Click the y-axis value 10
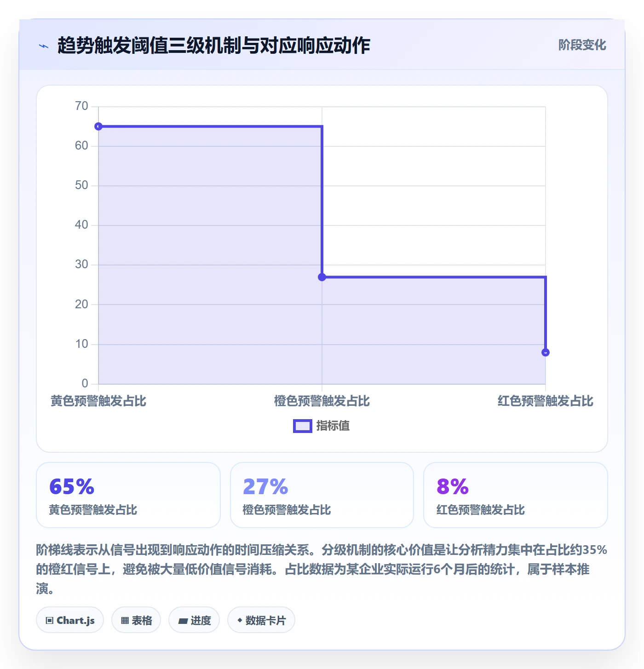The height and width of the screenshot is (669, 644). tap(81, 344)
